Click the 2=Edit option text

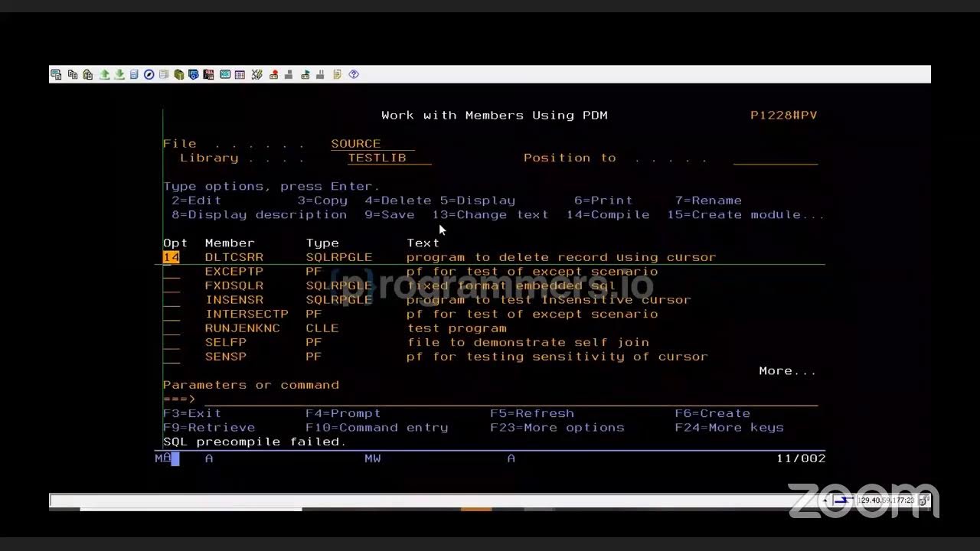coord(196,201)
